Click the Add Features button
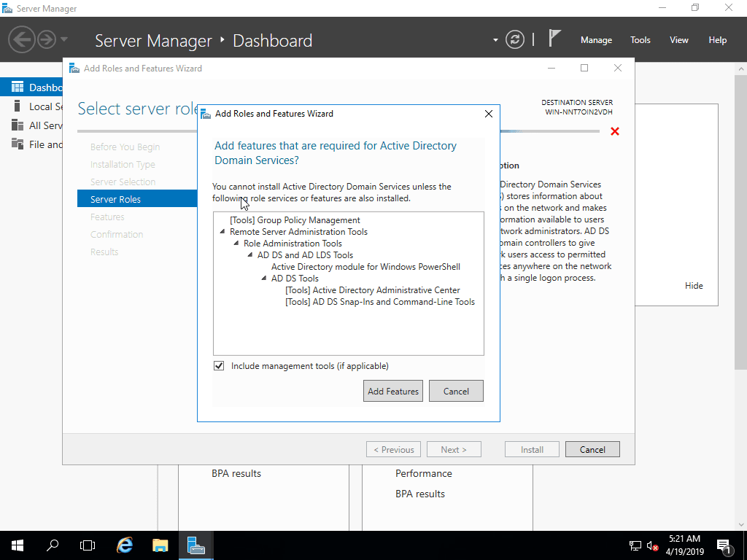 coord(393,391)
